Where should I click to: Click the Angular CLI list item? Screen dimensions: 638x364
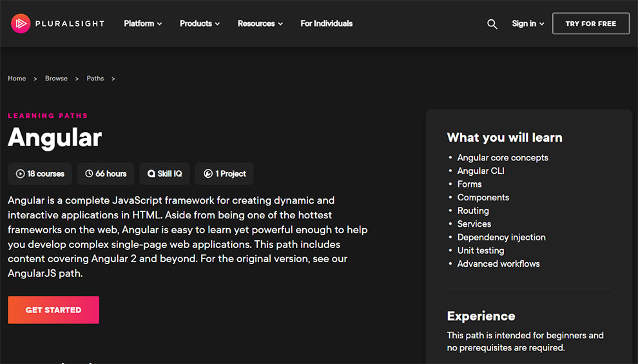tap(481, 171)
